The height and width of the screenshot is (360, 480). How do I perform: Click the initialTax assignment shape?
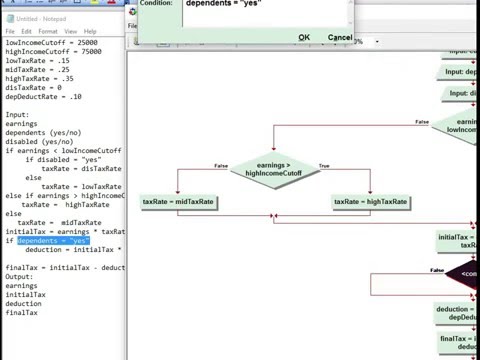click(x=456, y=241)
